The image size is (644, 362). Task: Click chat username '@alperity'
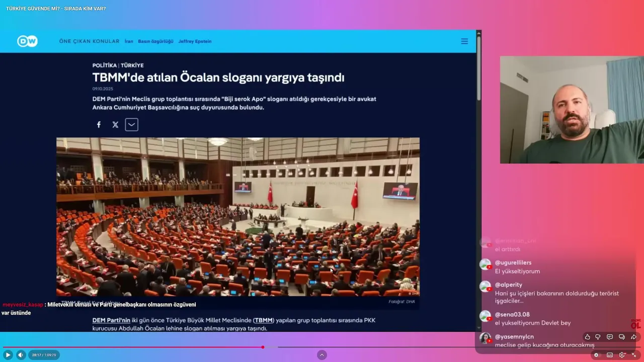(509, 285)
